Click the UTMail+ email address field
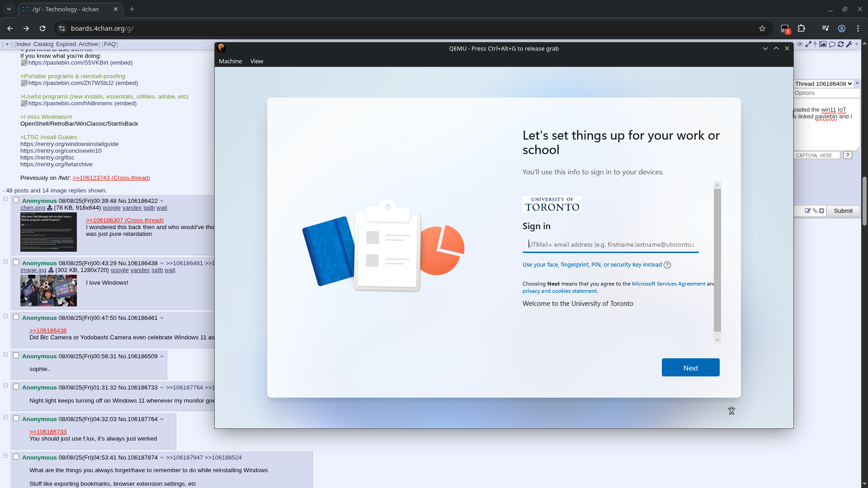868x488 pixels. (611, 244)
